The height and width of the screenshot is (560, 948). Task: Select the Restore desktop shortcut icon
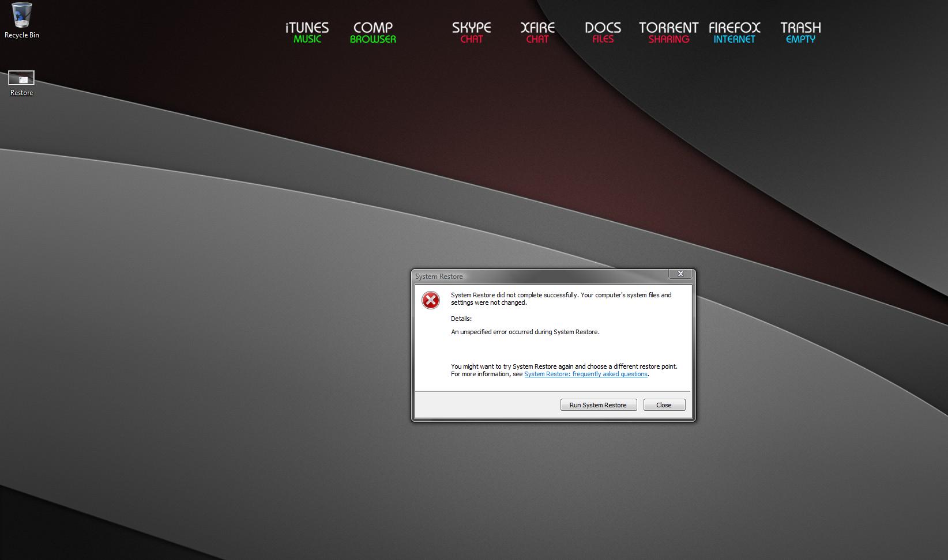tap(21, 83)
